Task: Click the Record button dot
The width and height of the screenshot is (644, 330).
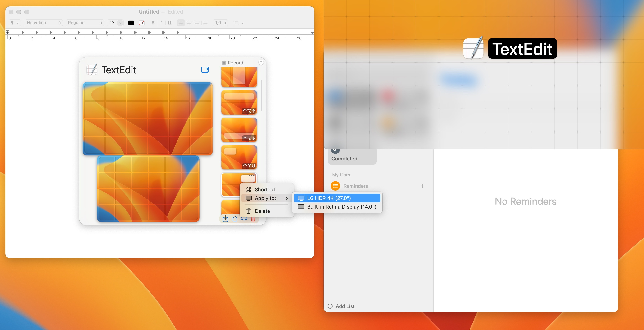Action: (x=224, y=63)
